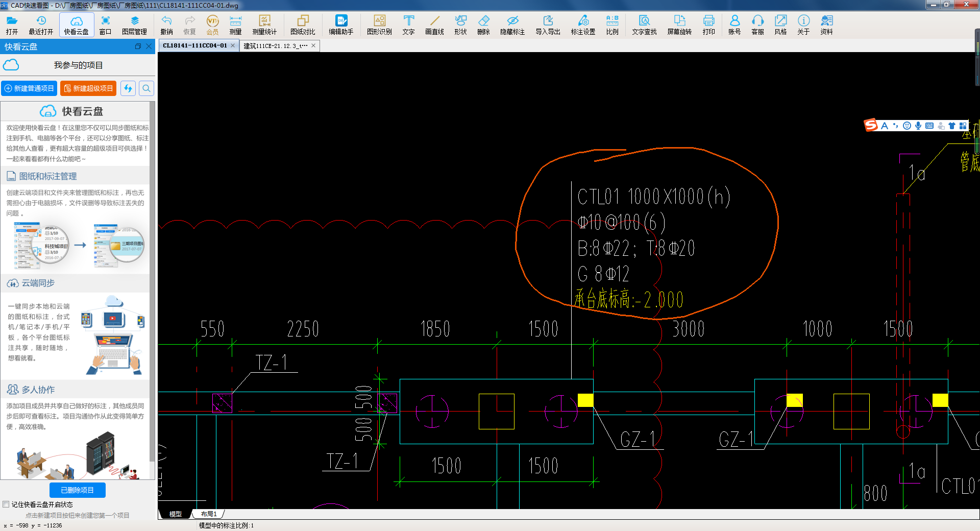This screenshot has width=980, height=531.
Task: Click the 模型中的标注比例 status text
Action: pos(226,525)
